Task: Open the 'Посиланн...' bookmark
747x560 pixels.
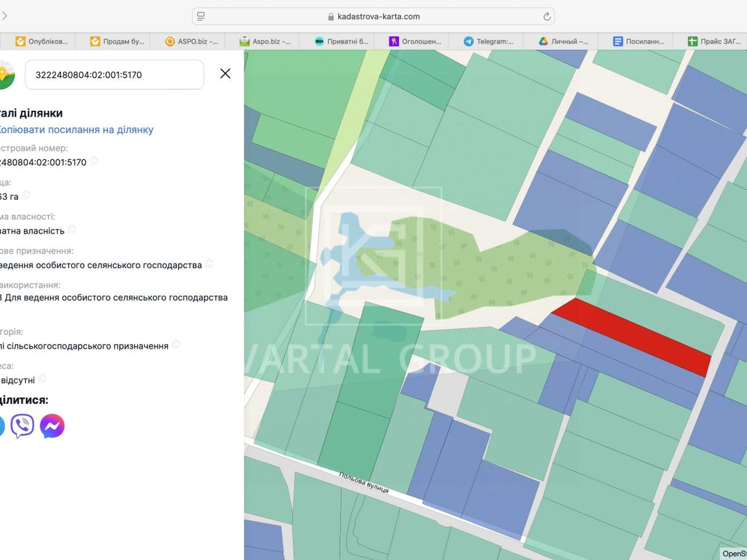Action: 638,42
